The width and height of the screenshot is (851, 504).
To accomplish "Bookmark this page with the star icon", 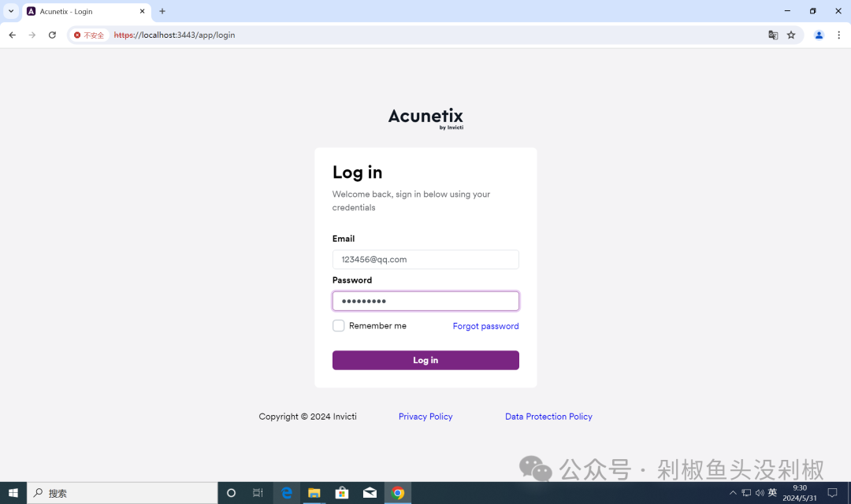I will 791,35.
